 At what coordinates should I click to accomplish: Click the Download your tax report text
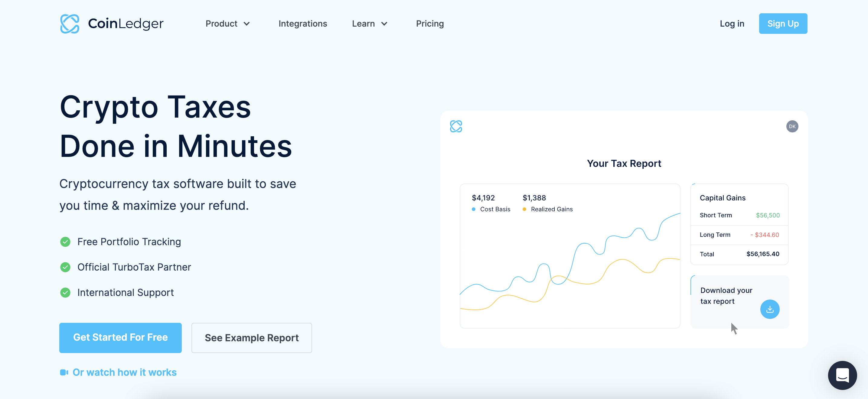[726, 296]
